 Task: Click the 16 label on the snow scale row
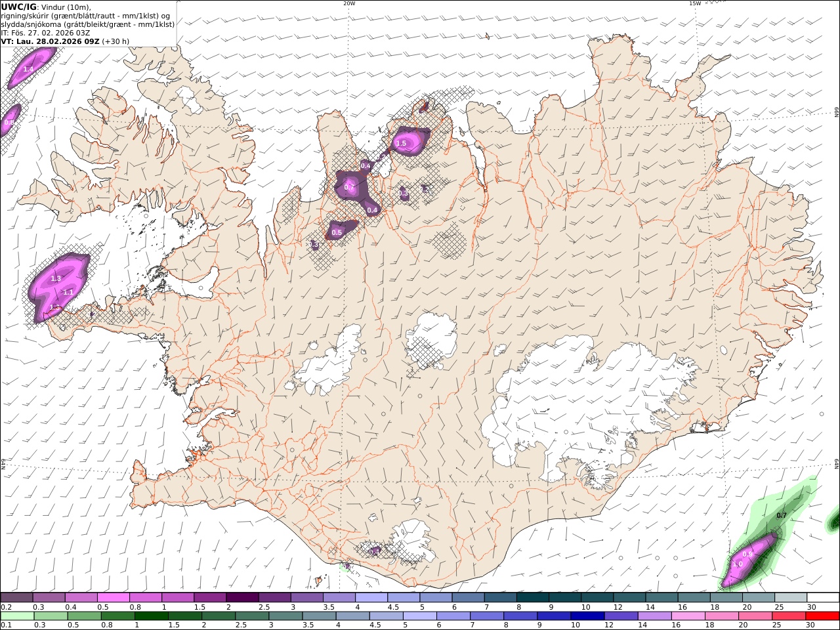pos(682,607)
